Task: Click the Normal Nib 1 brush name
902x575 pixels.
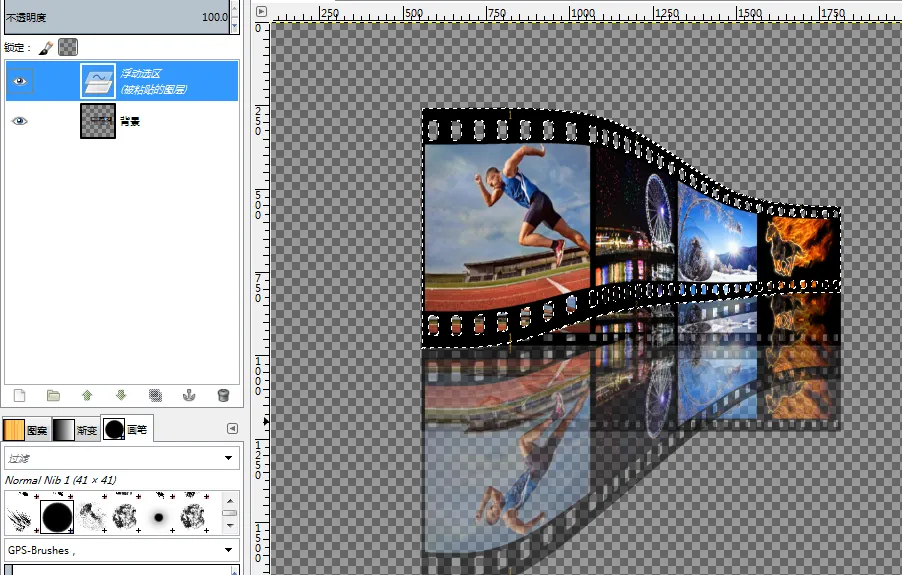Action: tap(61, 480)
